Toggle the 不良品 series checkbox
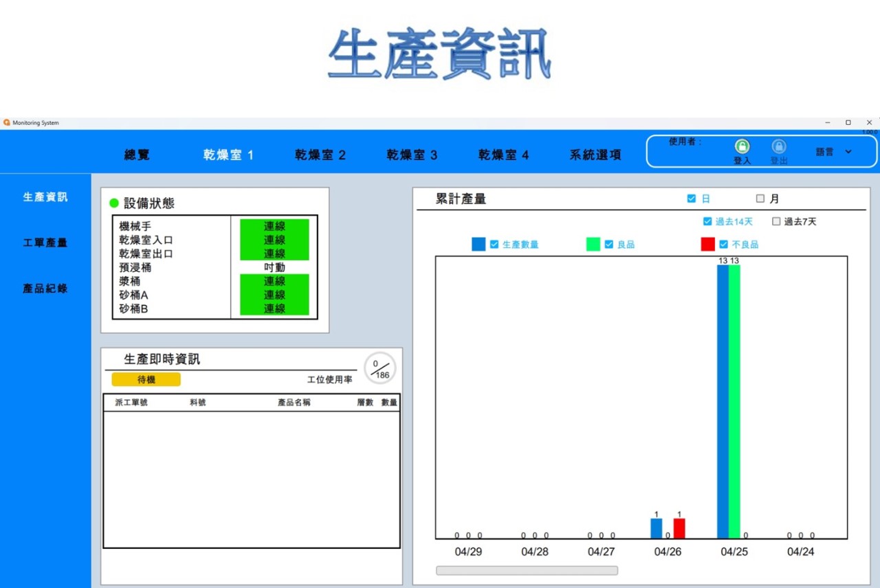Viewport: 880px width, 588px height. point(723,245)
